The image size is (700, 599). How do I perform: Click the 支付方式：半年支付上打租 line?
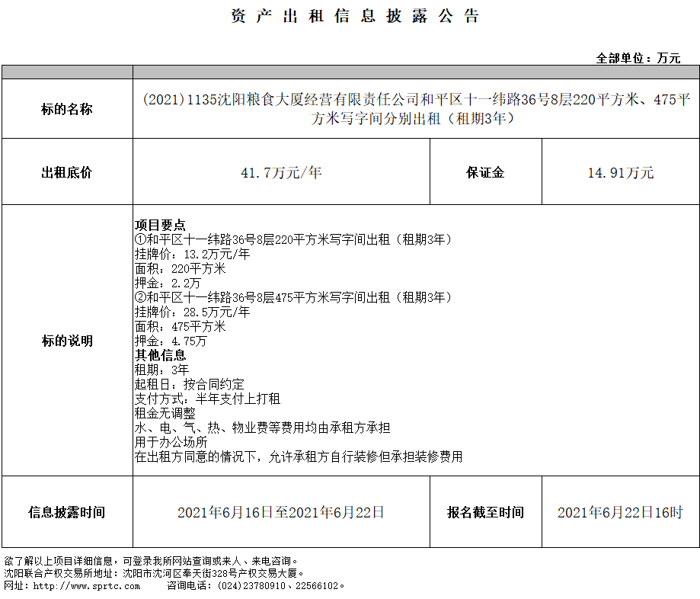pyautogui.click(x=207, y=399)
